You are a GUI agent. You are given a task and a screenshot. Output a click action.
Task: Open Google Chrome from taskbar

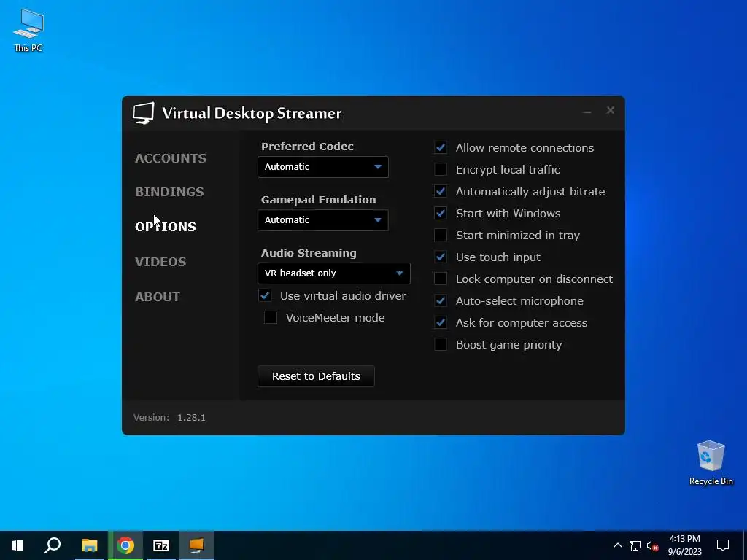125,545
